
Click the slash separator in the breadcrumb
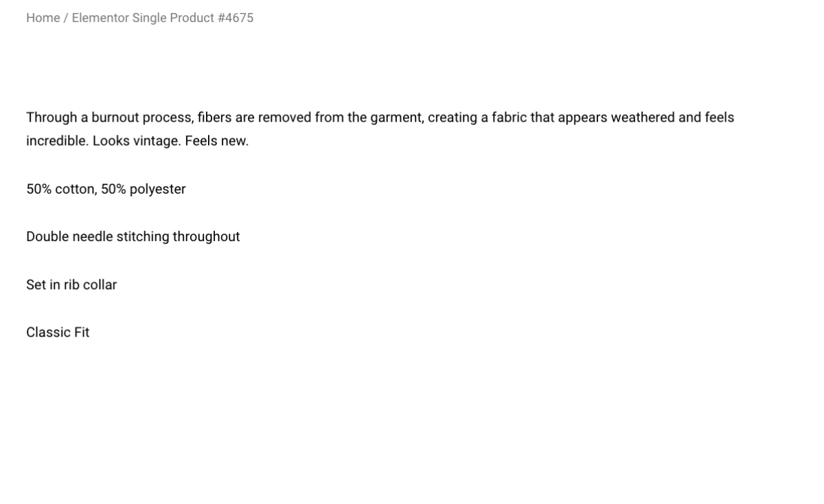[x=66, y=18]
